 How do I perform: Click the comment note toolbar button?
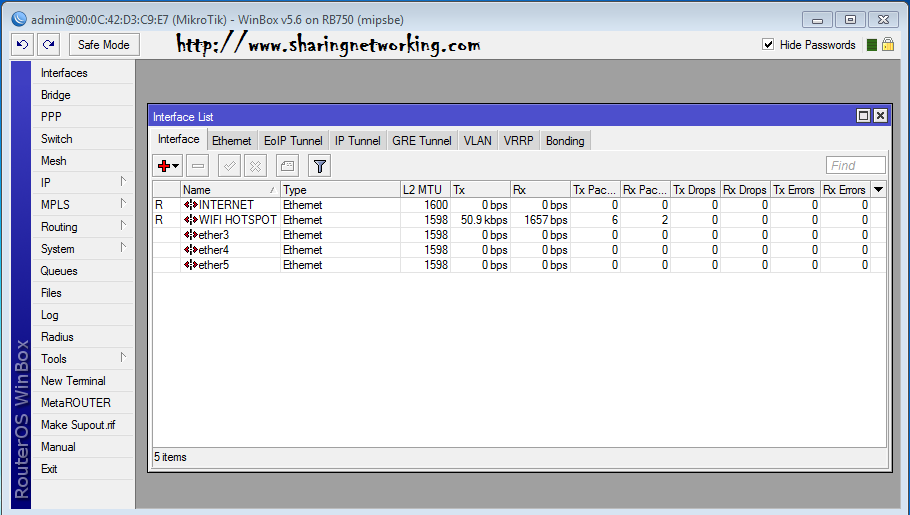[x=287, y=167]
